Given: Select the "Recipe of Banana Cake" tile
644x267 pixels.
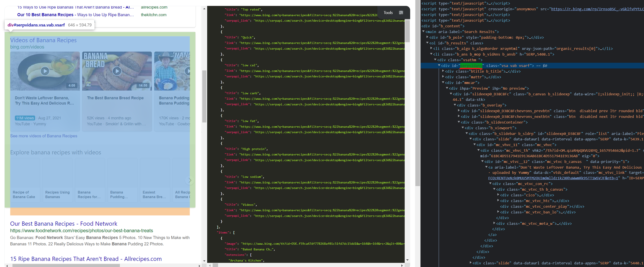Looking at the screenshot, I should [25, 180].
